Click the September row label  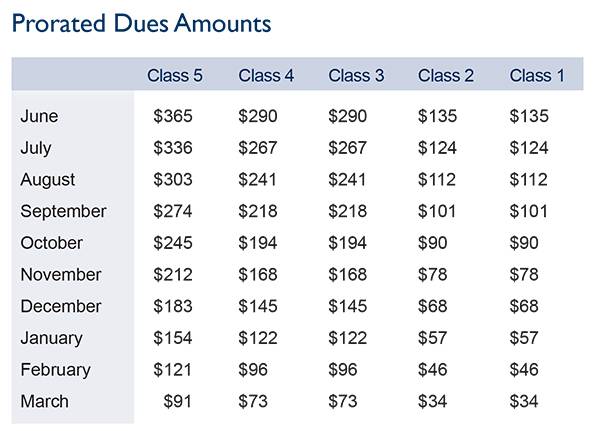pos(64,212)
